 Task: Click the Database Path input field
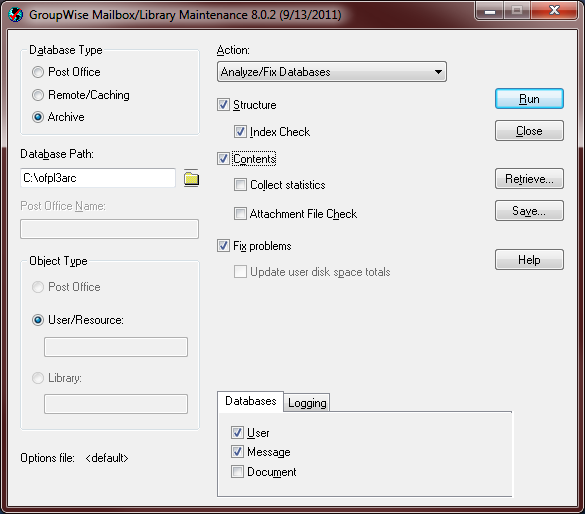[98, 178]
